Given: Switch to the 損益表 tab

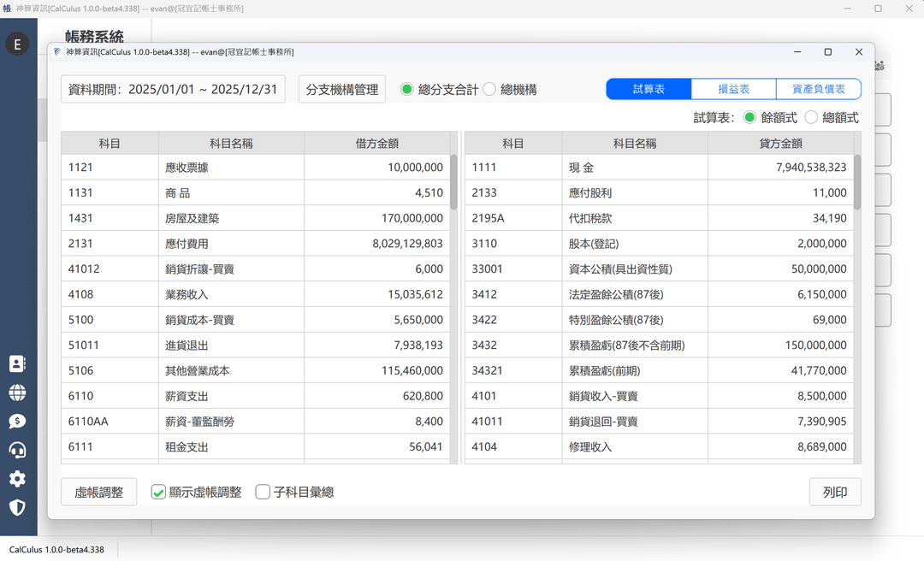Looking at the screenshot, I should pos(733,89).
